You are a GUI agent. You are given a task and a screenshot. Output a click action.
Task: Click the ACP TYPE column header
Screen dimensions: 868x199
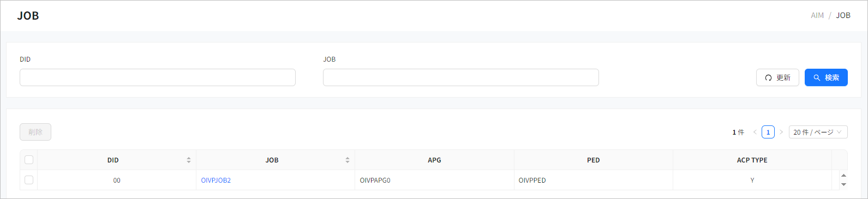[752, 160]
